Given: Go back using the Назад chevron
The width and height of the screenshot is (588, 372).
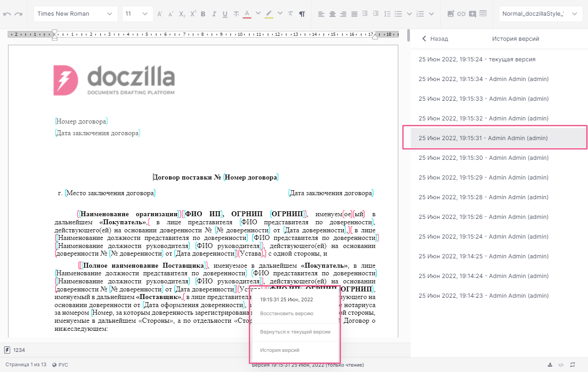Looking at the screenshot, I should pyautogui.click(x=424, y=39).
